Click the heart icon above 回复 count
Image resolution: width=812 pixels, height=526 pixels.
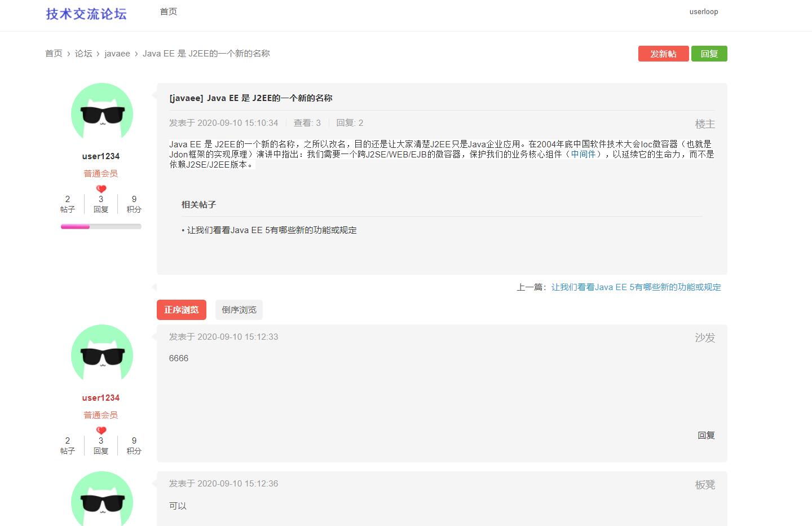(100, 189)
